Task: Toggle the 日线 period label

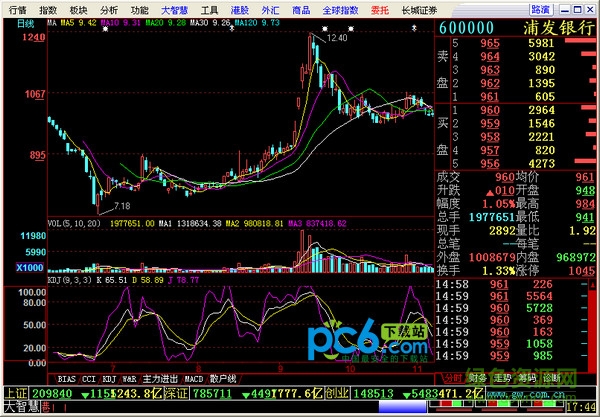Action: [26, 24]
